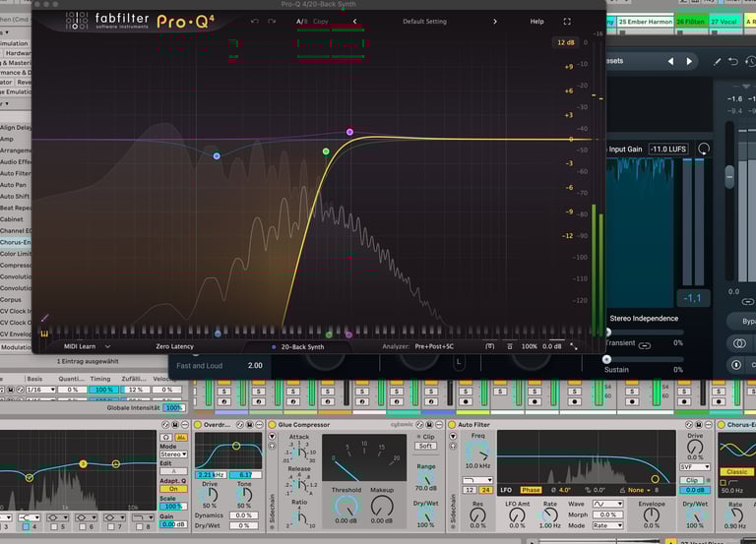Toggle Pro-Q full screen mode
756x544 pixels.
[x=567, y=21]
